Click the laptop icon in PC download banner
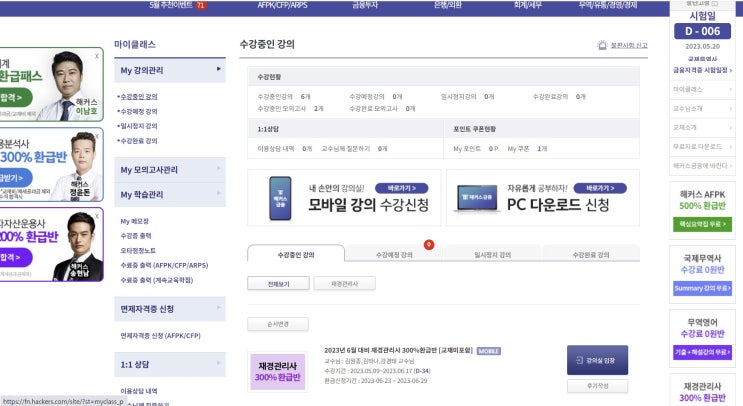 (477, 198)
